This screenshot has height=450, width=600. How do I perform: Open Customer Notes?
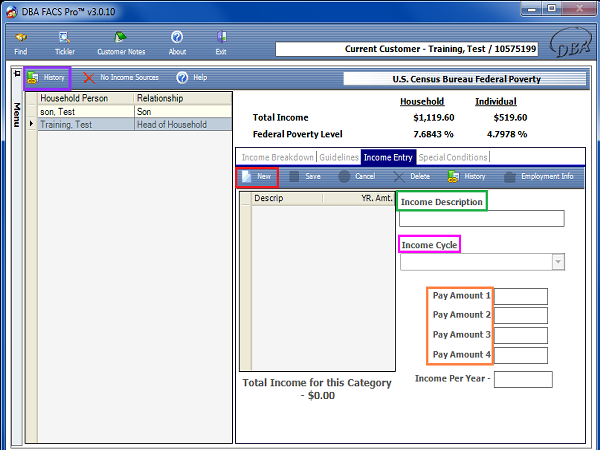pyautogui.click(x=121, y=43)
